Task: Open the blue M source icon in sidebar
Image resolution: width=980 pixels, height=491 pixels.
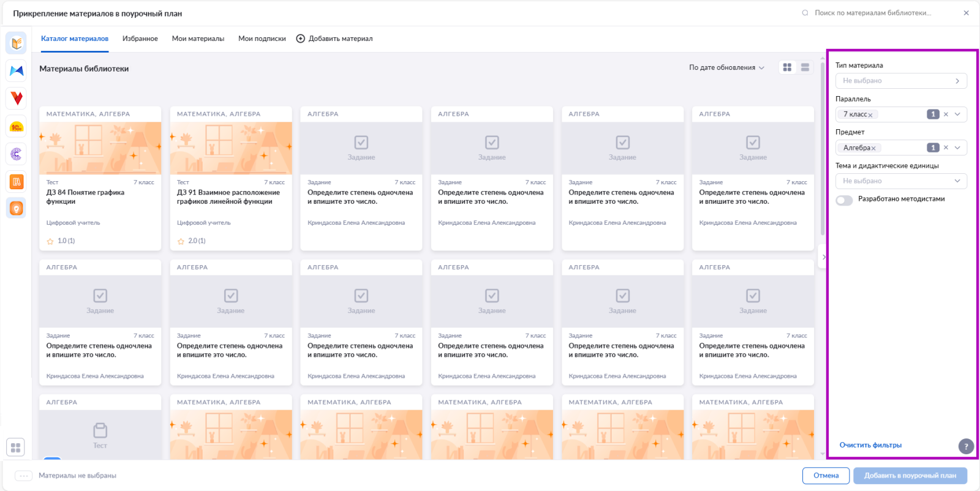Action: [16, 71]
